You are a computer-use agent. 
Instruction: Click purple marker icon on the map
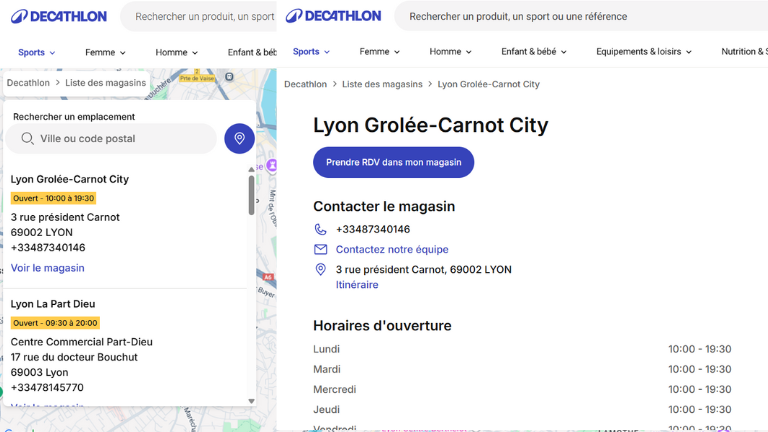(272, 165)
